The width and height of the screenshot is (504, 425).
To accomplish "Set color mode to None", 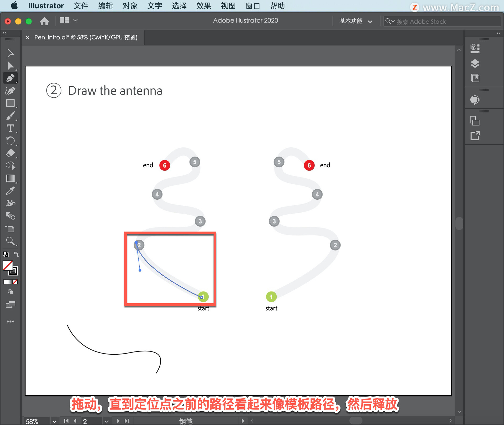I will (x=15, y=282).
